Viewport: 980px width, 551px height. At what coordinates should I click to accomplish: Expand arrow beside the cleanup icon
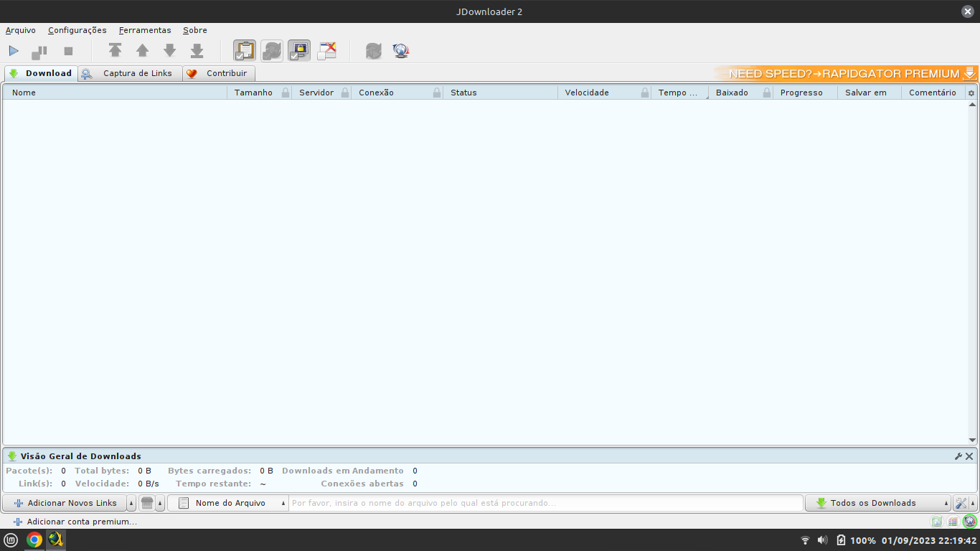pos(160,503)
